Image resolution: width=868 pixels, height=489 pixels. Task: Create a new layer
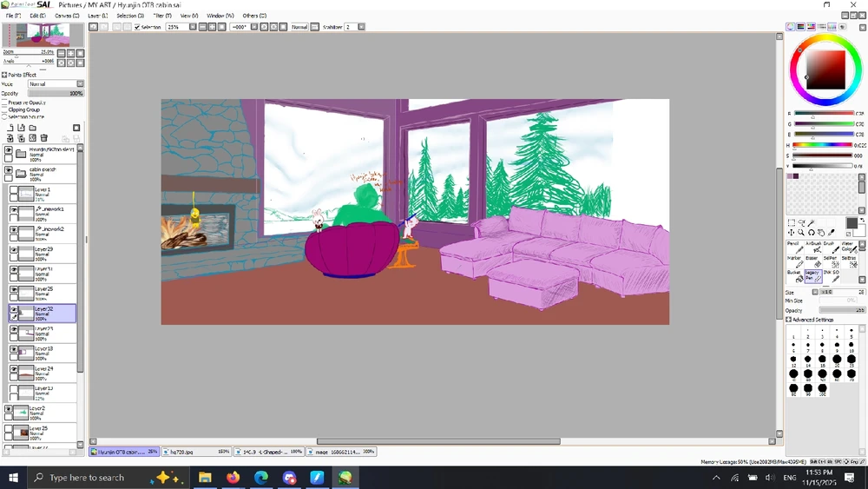tap(10, 128)
